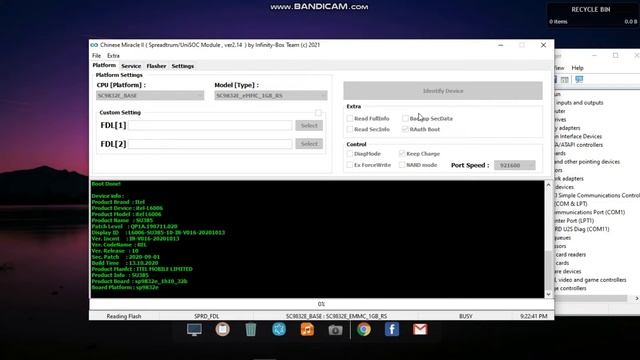Open the Model [Type] dropdown

point(271,96)
